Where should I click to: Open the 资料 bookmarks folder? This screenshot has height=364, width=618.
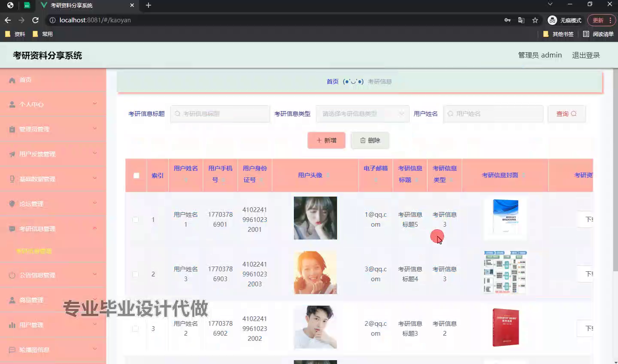(15, 34)
